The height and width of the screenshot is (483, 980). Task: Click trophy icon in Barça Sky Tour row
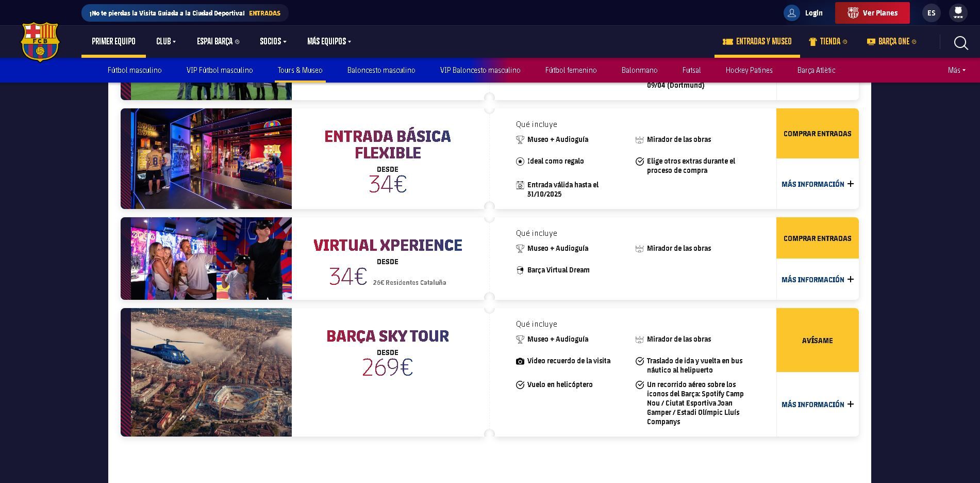[x=520, y=340]
